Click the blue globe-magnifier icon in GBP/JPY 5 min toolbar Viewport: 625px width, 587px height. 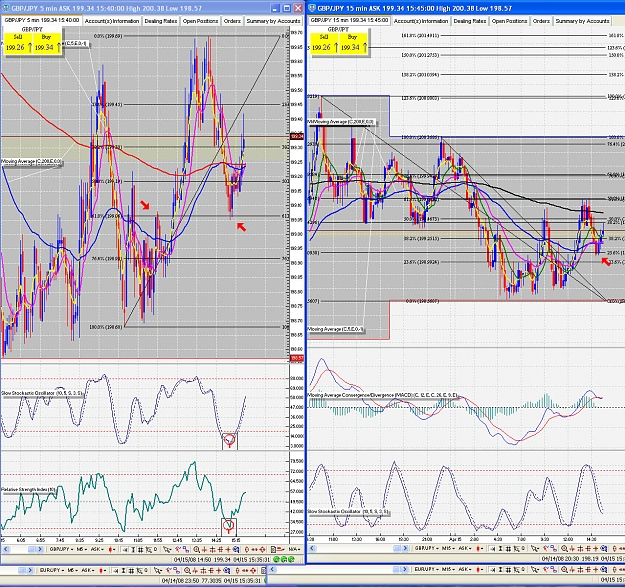(236, 550)
